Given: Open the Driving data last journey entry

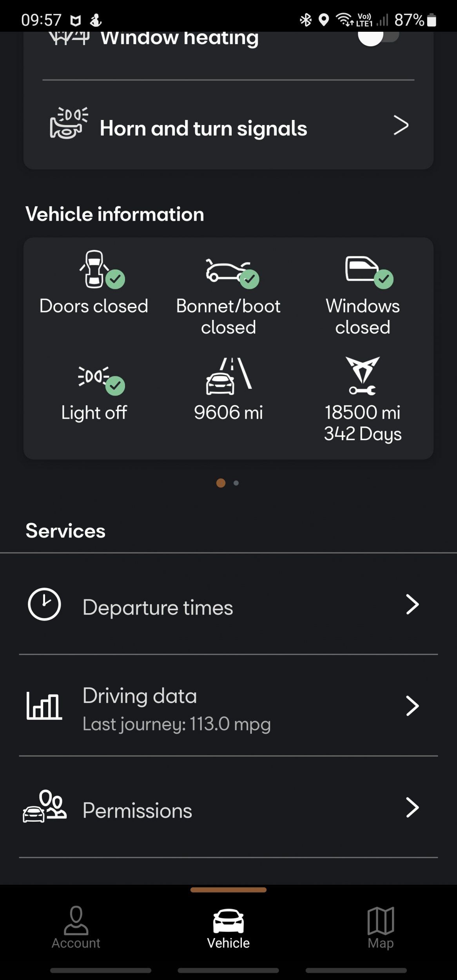Looking at the screenshot, I should pos(176,709).
